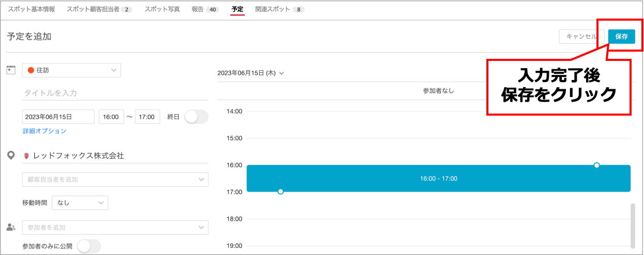Open the 往訪 schedule type dropdown
644x255 pixels.
pos(71,70)
